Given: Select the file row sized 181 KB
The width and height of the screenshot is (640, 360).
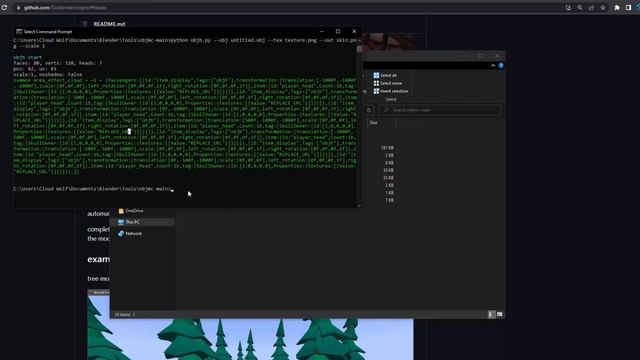Looking at the screenshot, I should (x=387, y=148).
